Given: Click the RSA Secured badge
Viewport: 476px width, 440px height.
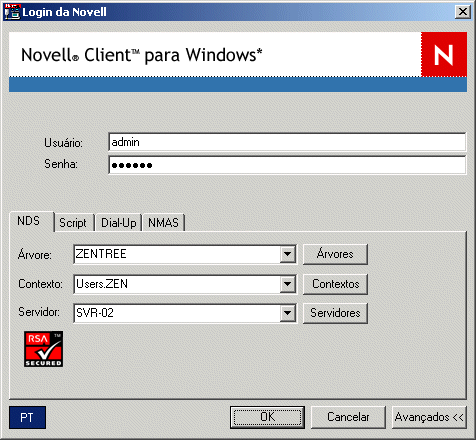Looking at the screenshot, I should [44, 349].
